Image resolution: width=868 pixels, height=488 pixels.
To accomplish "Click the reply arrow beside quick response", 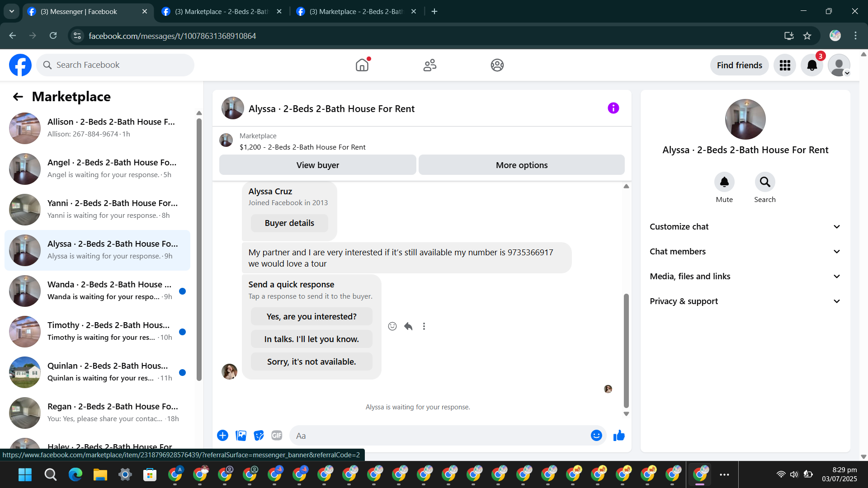I will [x=408, y=326].
